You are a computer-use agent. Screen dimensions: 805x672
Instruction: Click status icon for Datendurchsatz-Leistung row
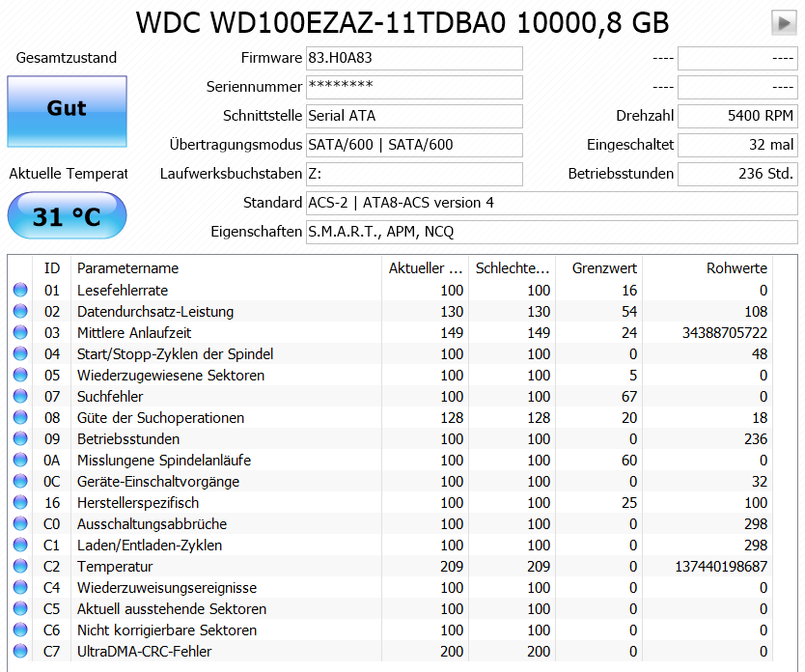point(20,311)
